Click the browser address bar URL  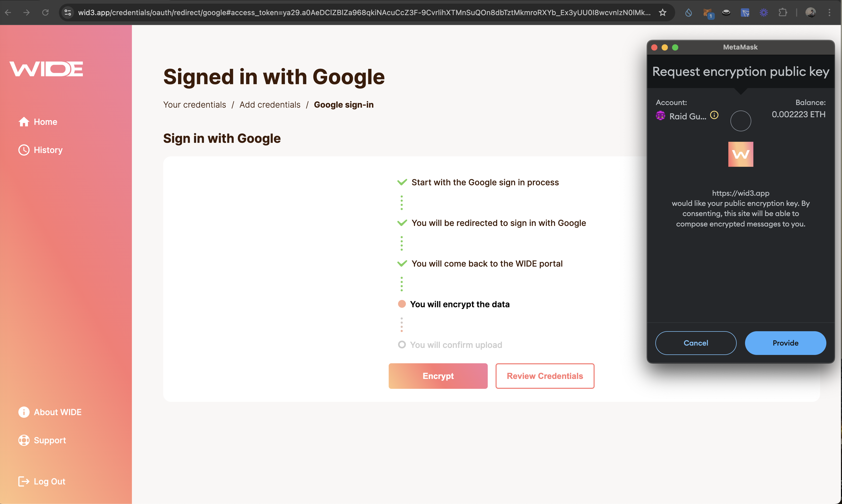coord(363,13)
